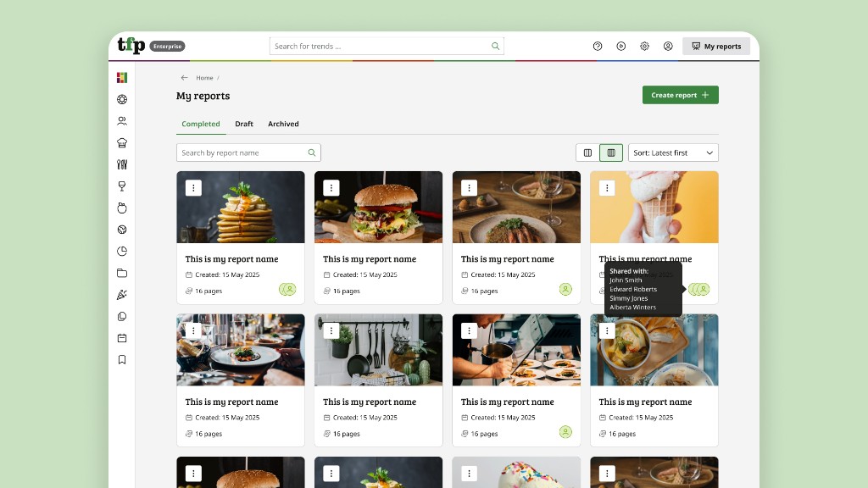Open three-dot menu on first-row pancake card

coord(193,188)
